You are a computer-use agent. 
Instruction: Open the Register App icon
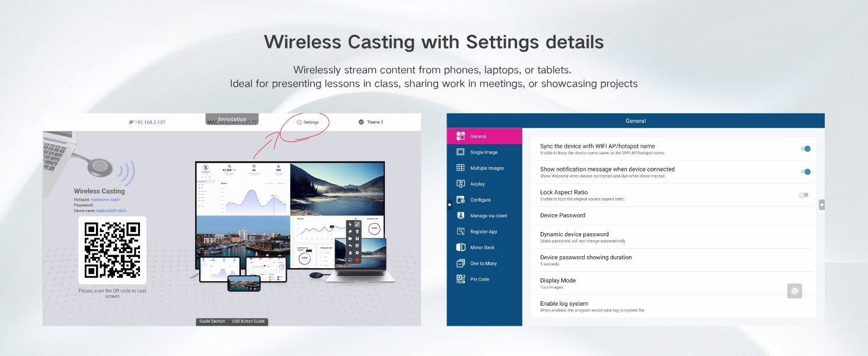click(461, 231)
